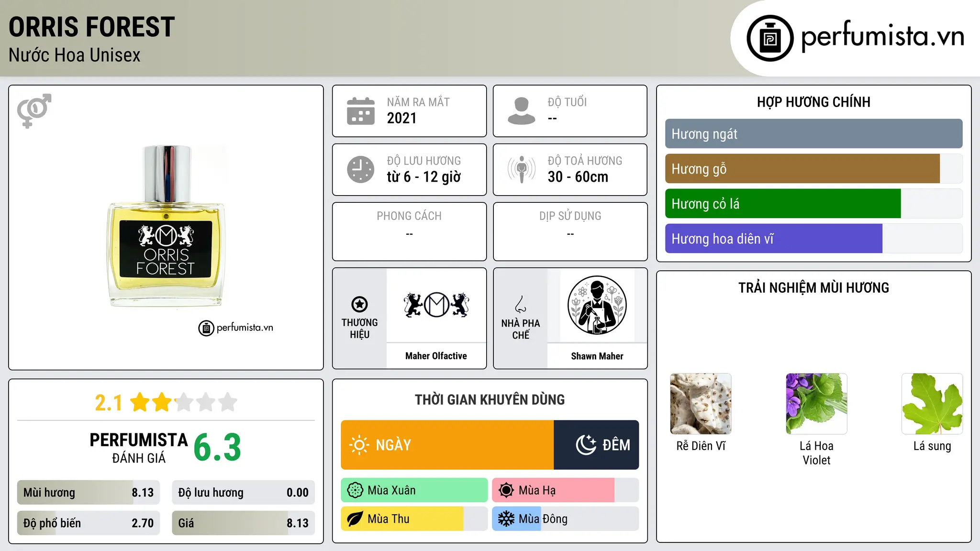Click the Mùa Đông season bar

click(566, 519)
